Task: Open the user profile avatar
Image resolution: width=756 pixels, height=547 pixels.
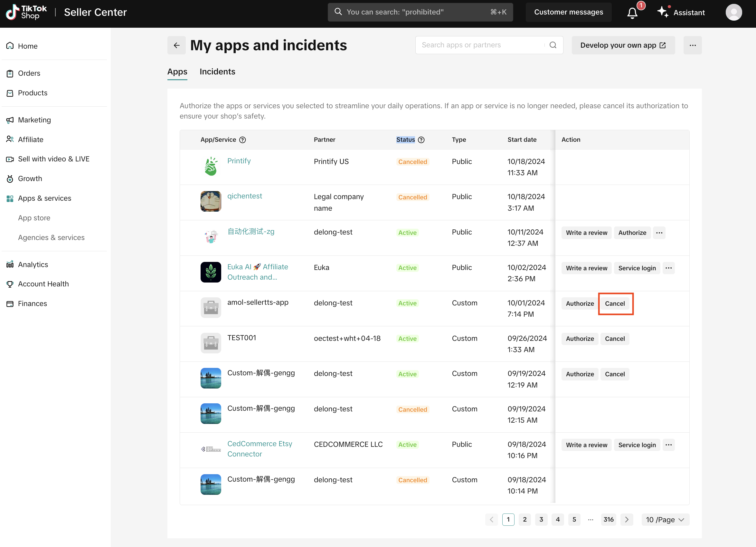Action: coord(733,12)
